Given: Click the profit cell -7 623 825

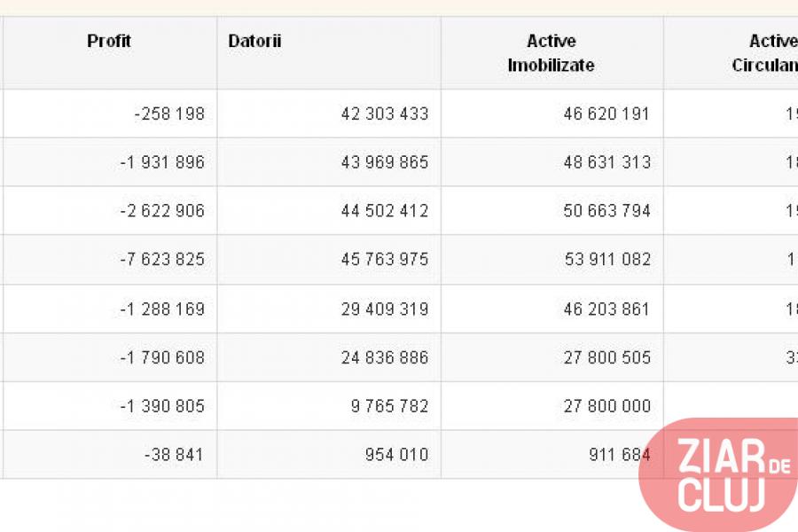Looking at the screenshot, I should [x=162, y=260].
